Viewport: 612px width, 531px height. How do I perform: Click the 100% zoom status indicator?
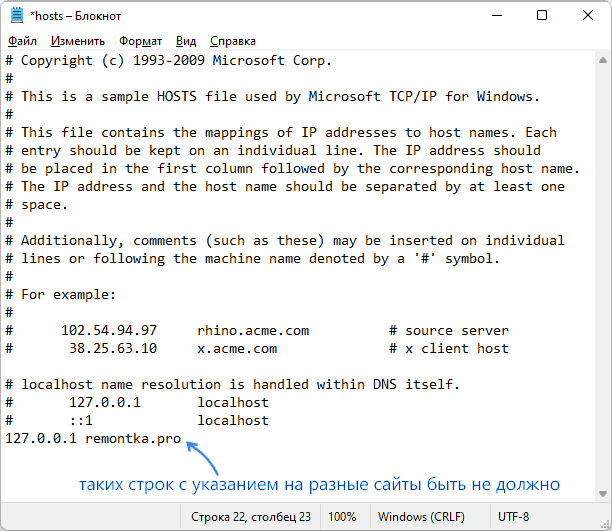[342, 517]
